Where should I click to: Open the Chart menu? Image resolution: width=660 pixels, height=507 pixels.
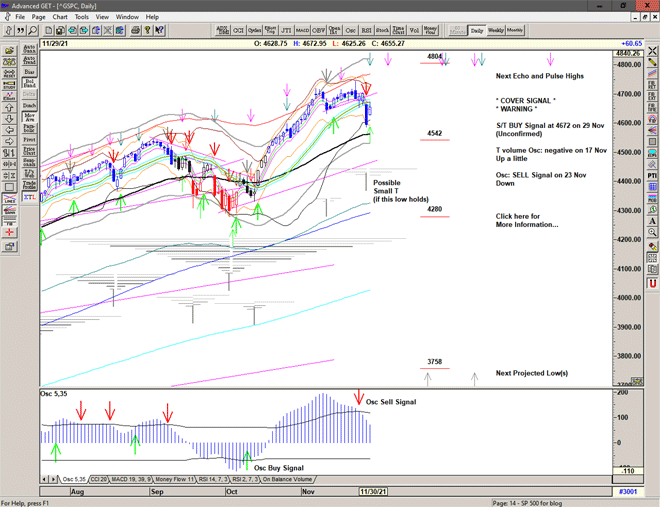click(x=60, y=17)
